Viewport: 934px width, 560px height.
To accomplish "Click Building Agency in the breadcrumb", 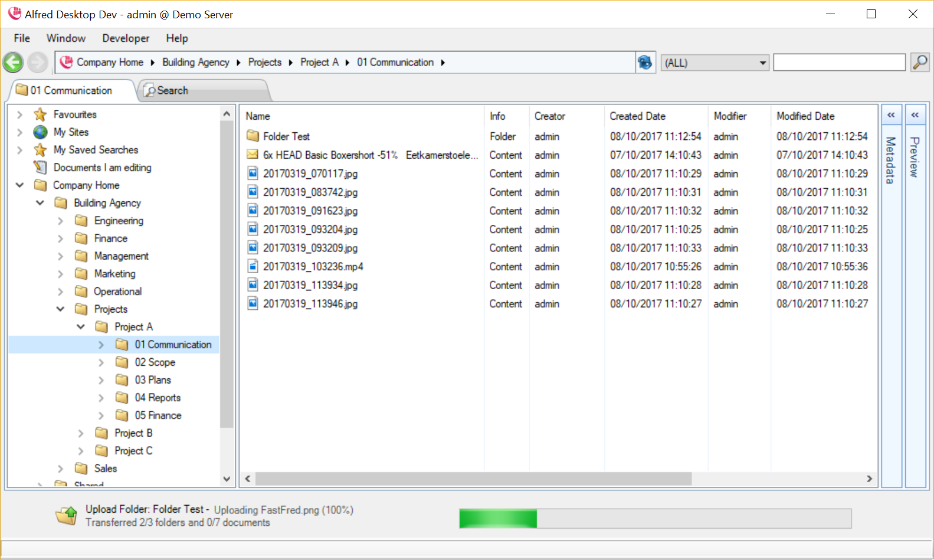I will (x=195, y=63).
